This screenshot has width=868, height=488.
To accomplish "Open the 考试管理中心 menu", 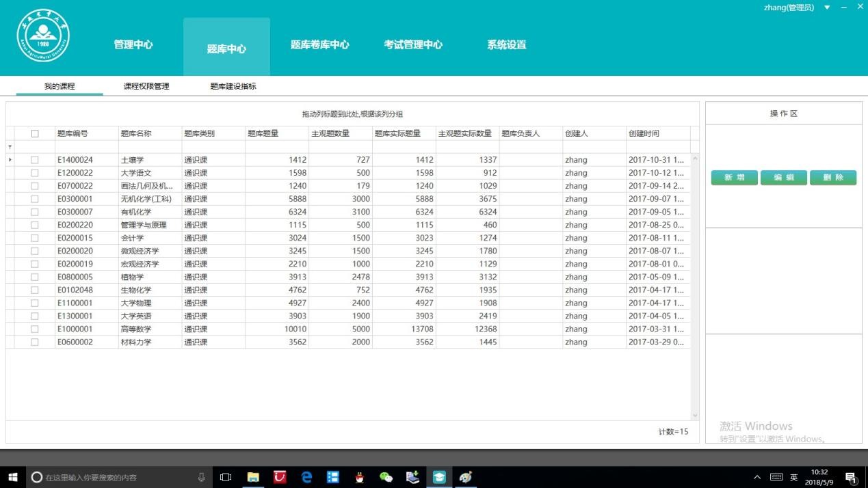I will 413,45.
